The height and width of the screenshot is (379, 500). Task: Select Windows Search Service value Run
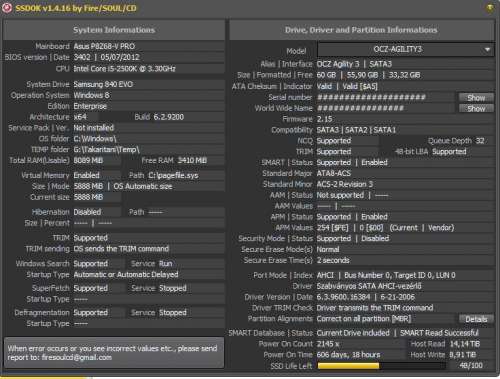coord(166,264)
